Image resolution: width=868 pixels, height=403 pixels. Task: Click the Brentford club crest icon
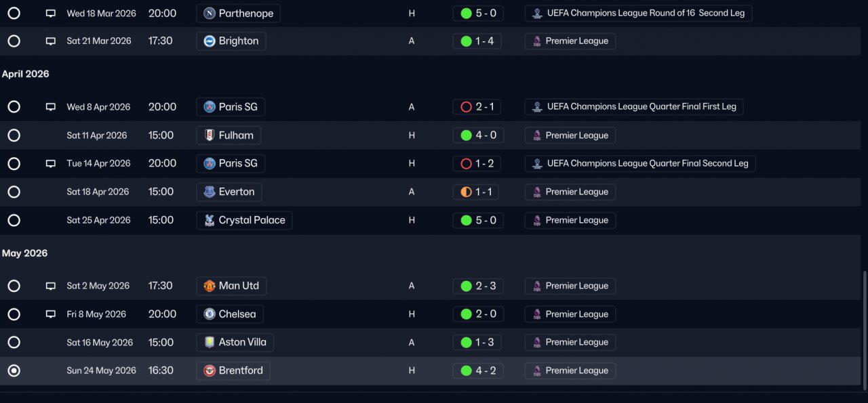point(210,370)
